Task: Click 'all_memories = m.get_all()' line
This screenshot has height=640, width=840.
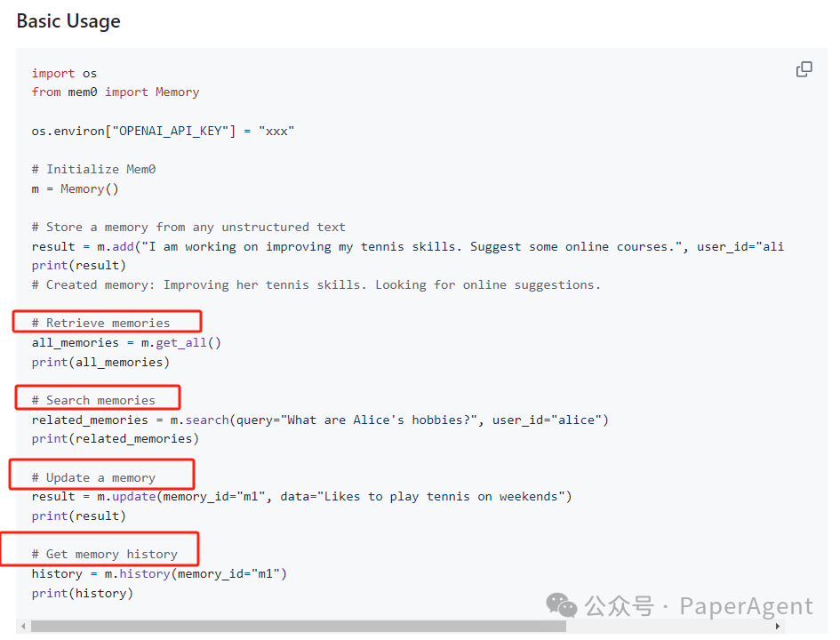Action: pos(126,343)
